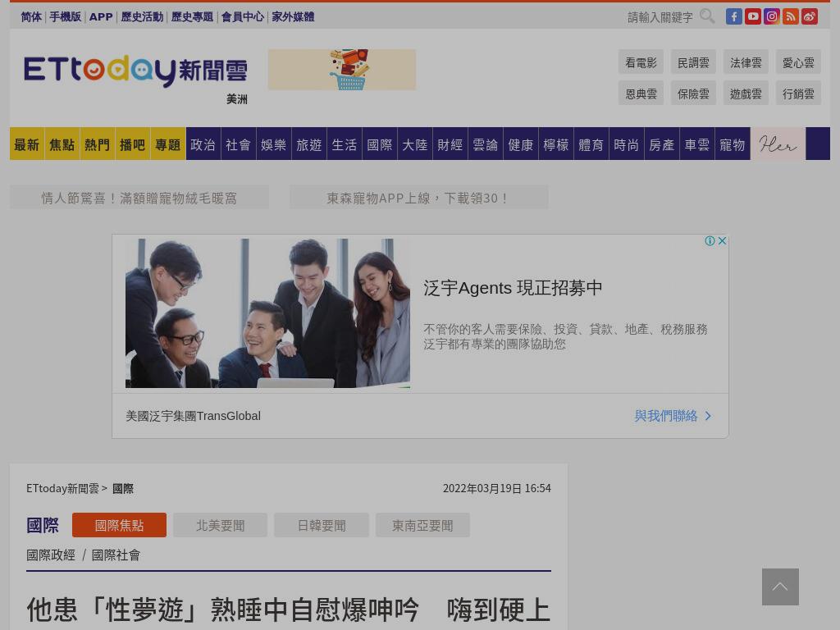The image size is (840, 630).
Task: Open the 健康 section
Action: (x=521, y=144)
